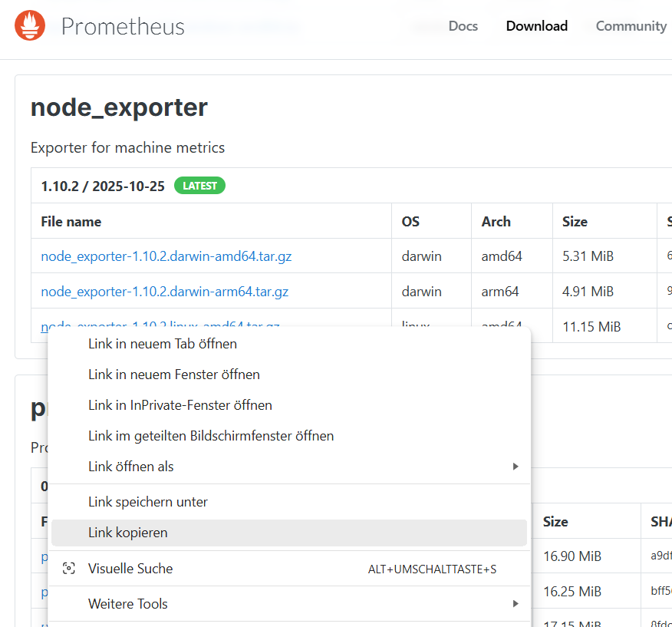Select 'Link in InPrivate-Fenster öffnen'
The height and width of the screenshot is (627, 672).
coord(180,405)
